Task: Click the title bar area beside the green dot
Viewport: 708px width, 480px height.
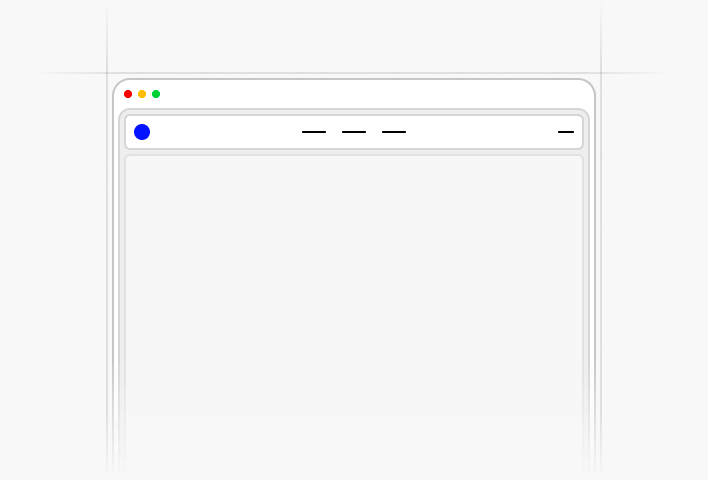Action: point(361,94)
